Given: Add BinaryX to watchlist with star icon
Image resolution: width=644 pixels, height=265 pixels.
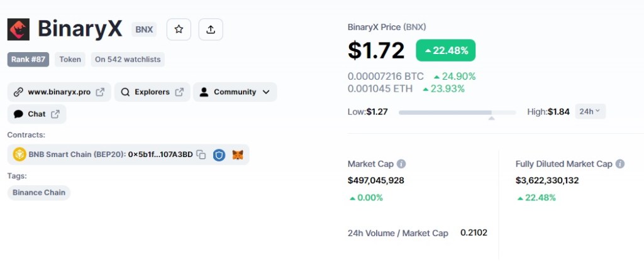Looking at the screenshot, I should click(x=179, y=30).
